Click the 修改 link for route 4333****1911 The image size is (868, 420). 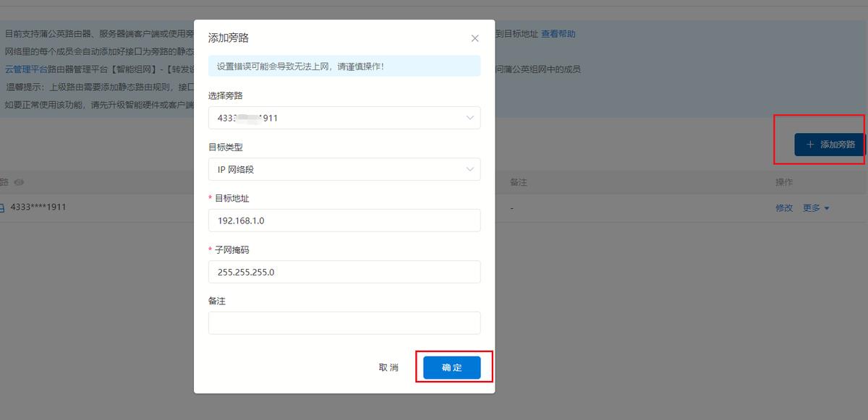point(784,207)
